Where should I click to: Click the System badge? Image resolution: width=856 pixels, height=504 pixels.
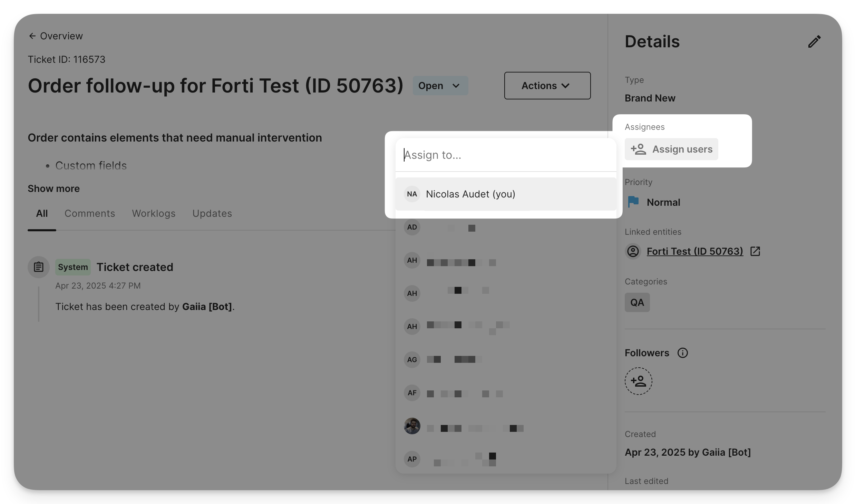(73, 267)
